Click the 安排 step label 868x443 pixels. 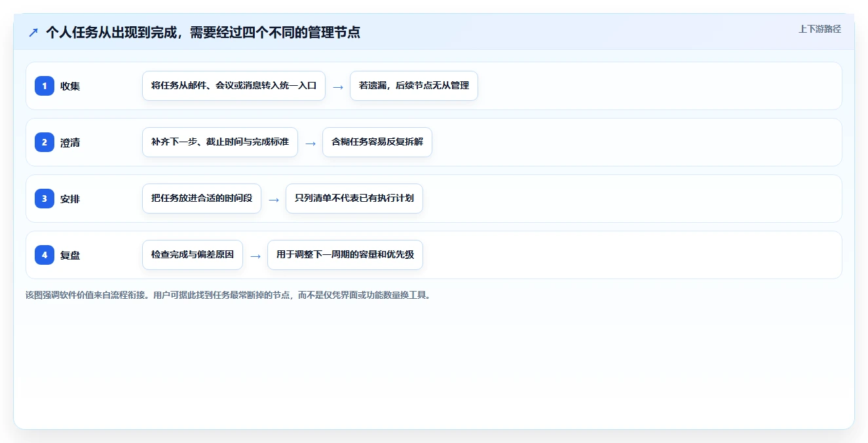click(70, 199)
